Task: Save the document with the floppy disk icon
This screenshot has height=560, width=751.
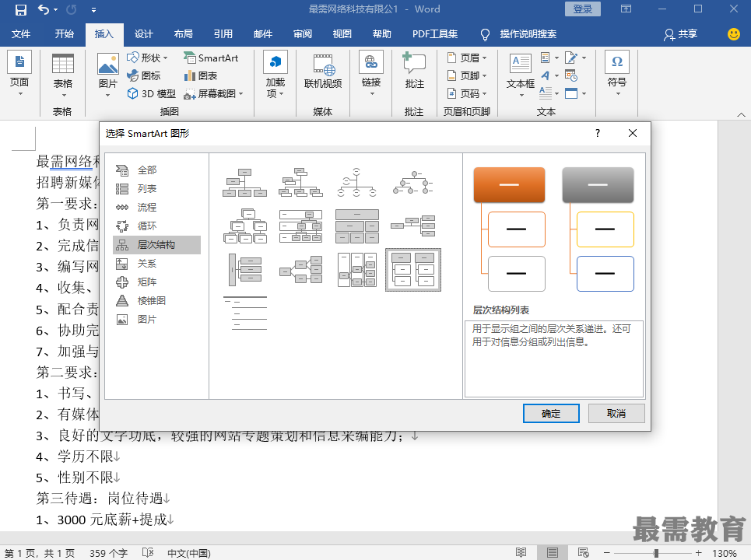Action: (20, 9)
